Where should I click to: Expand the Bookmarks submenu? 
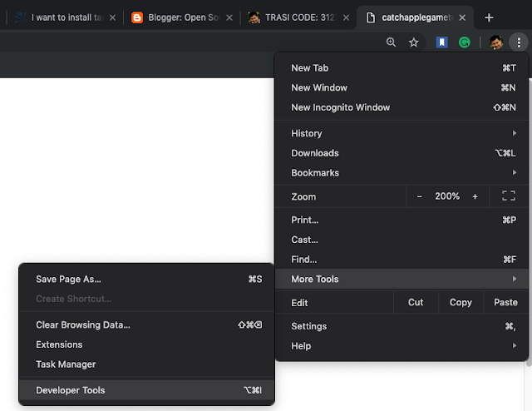403,173
